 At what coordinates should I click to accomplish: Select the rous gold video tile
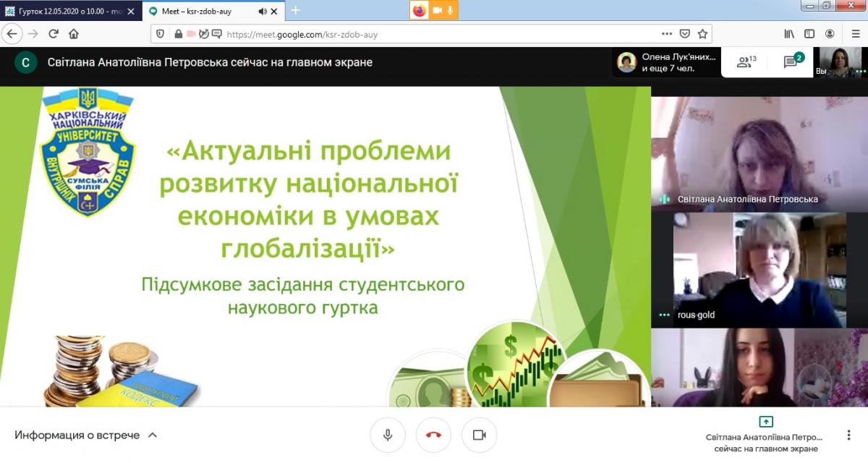click(759, 270)
